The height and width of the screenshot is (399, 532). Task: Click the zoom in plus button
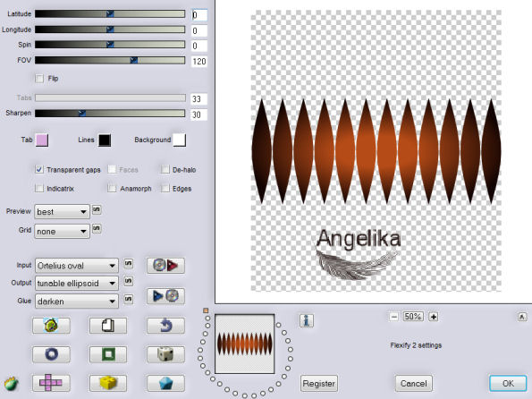point(434,317)
